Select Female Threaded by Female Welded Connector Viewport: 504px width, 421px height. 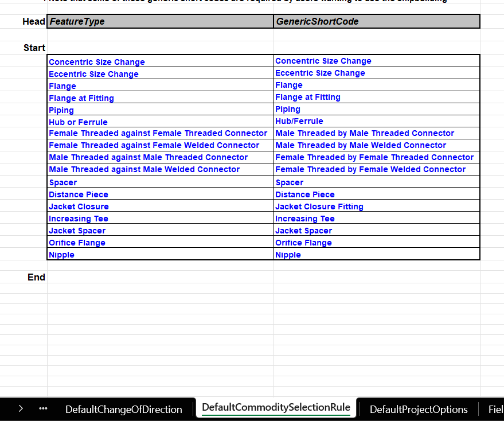[x=377, y=170]
